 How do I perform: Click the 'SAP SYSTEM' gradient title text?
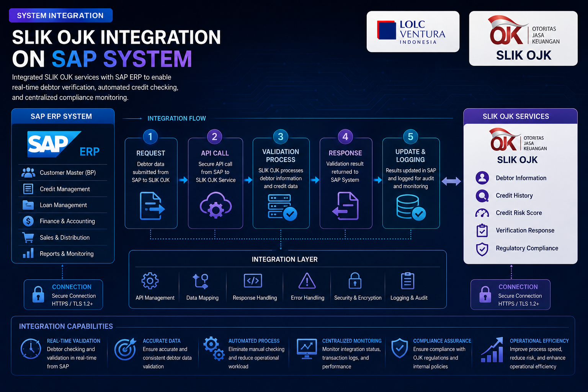122,59
